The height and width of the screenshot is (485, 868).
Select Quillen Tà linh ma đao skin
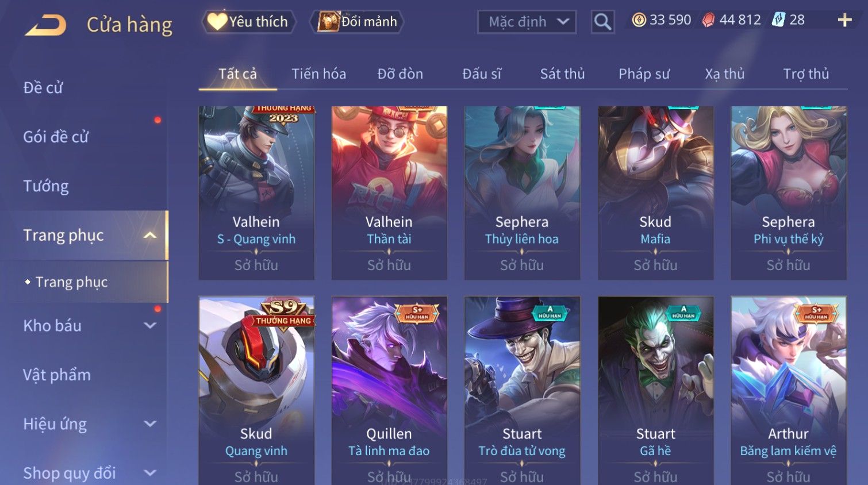[389, 391]
